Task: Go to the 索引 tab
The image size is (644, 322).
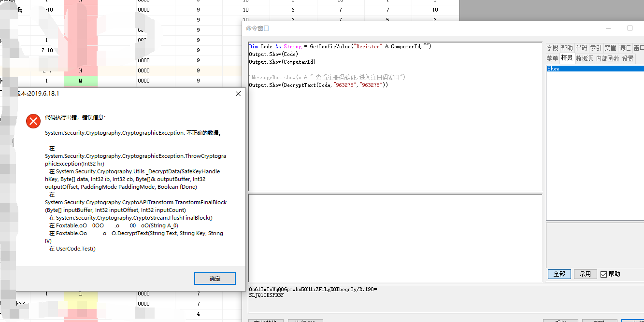Action: coord(596,48)
